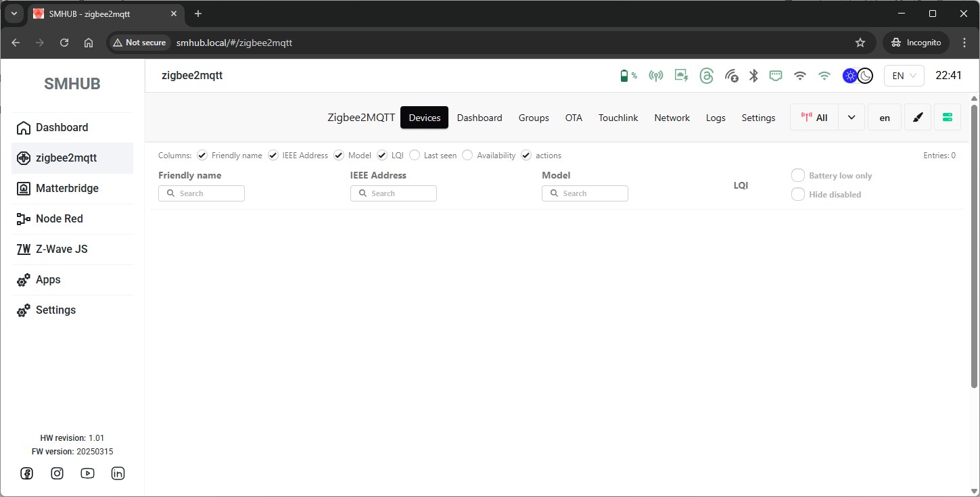Switch to dark mode with moon toggle

(865, 76)
